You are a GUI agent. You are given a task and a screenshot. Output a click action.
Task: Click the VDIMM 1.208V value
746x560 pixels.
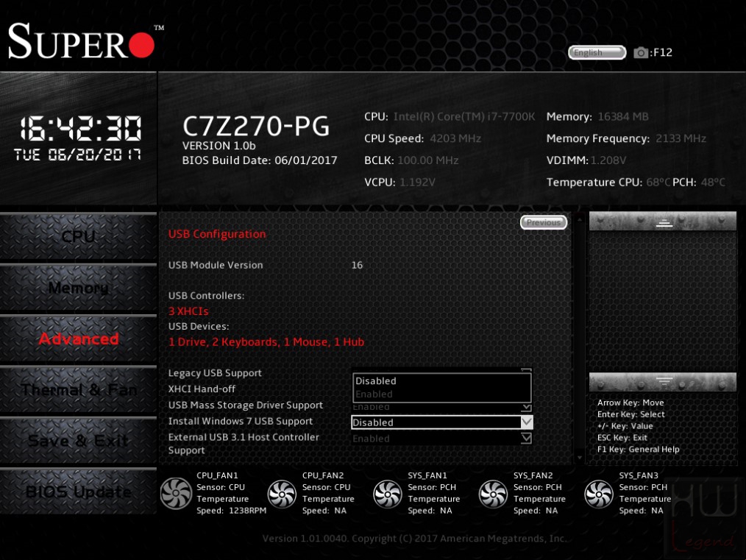pos(608,160)
